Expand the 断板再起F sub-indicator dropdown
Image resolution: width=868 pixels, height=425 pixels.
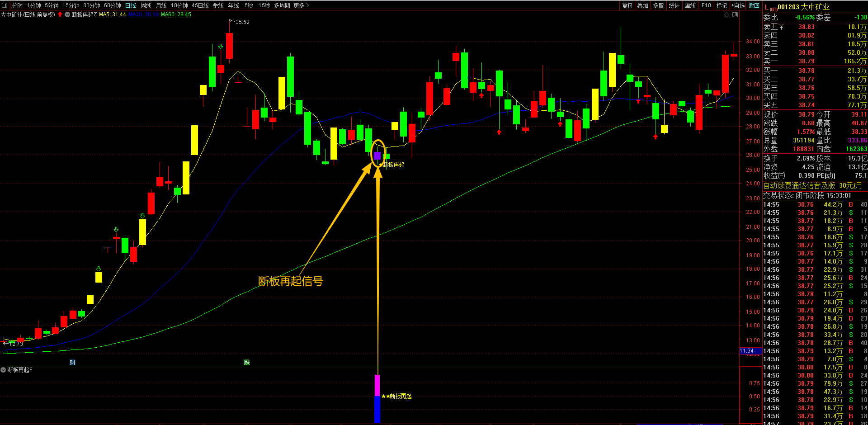3,370
